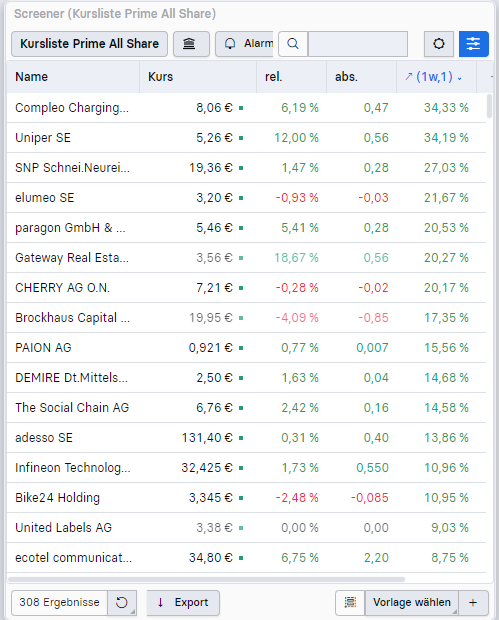Click the 2,20 absolute change for ecotel
This screenshot has width=499, height=620.
coord(376,558)
